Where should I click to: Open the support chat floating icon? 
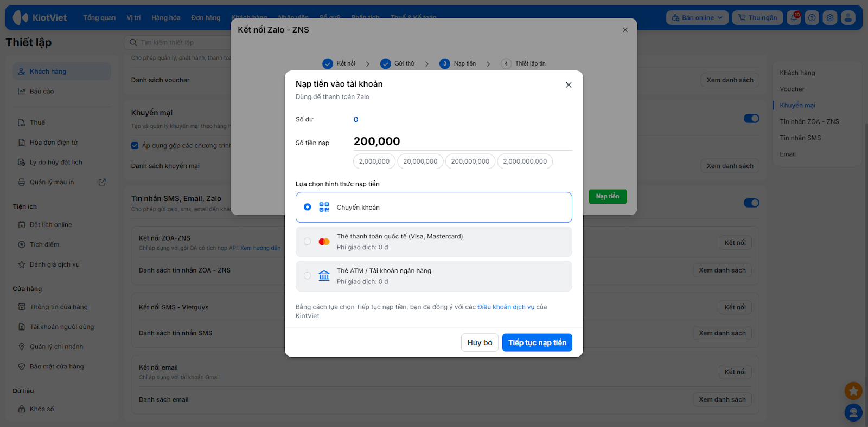click(853, 413)
